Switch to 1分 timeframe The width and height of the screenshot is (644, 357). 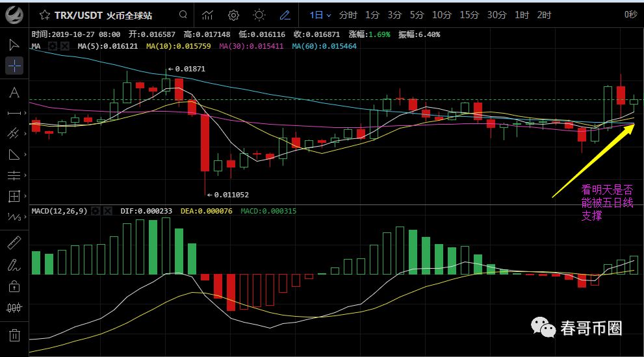click(x=372, y=15)
